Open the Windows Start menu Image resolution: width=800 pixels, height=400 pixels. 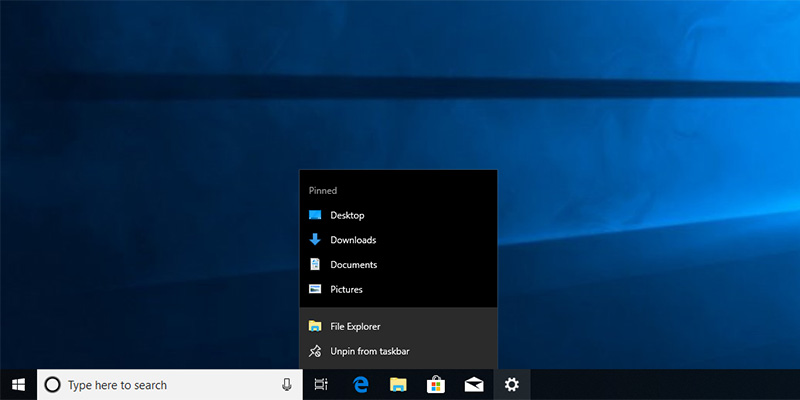(18, 384)
